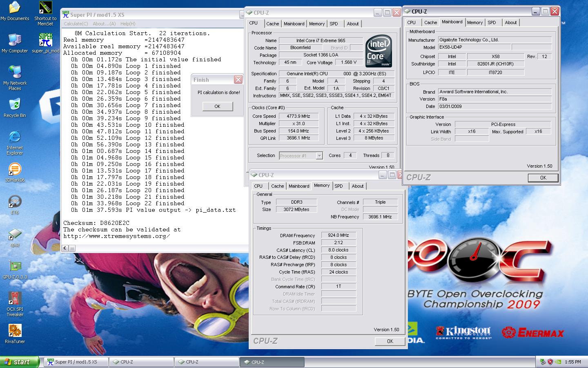The image size is (588, 368).
Task: Click the Safely Remove Hardware tray icon
Action: (x=543, y=362)
